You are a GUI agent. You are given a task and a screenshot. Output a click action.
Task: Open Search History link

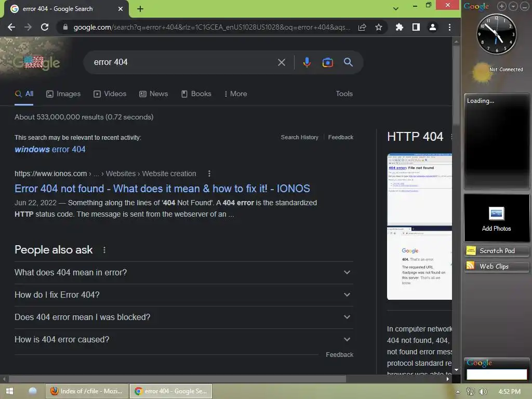(300, 137)
